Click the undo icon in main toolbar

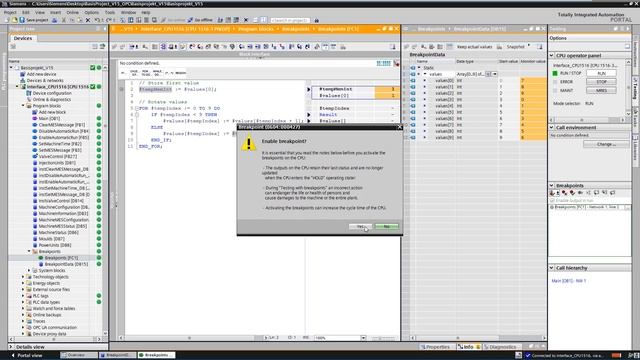pyautogui.click(x=97, y=20)
